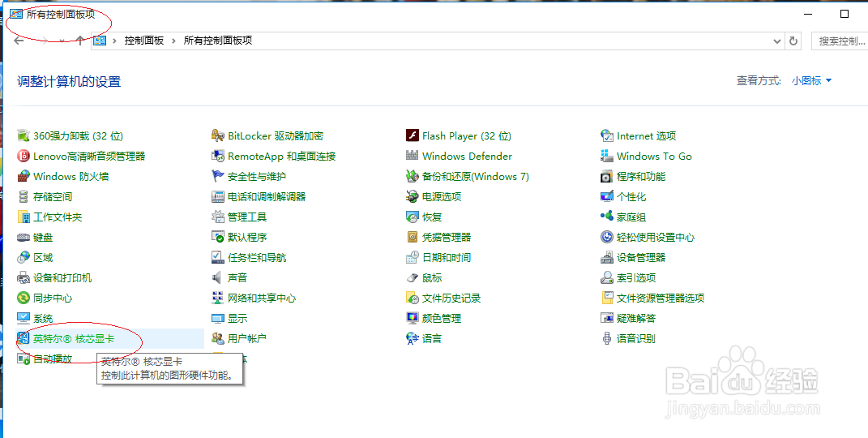Click the 控制面板 breadcrumb
The width and height of the screenshot is (868, 438).
[x=144, y=41]
